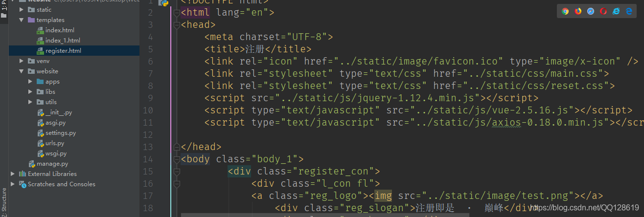The image size is (644, 217).
Task: Fold the head block at line 3
Action: (x=177, y=25)
